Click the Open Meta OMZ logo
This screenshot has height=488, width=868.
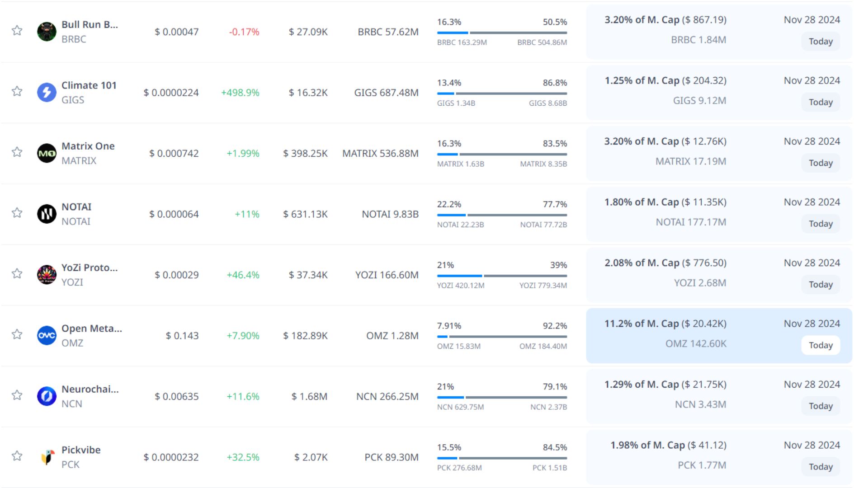point(47,335)
